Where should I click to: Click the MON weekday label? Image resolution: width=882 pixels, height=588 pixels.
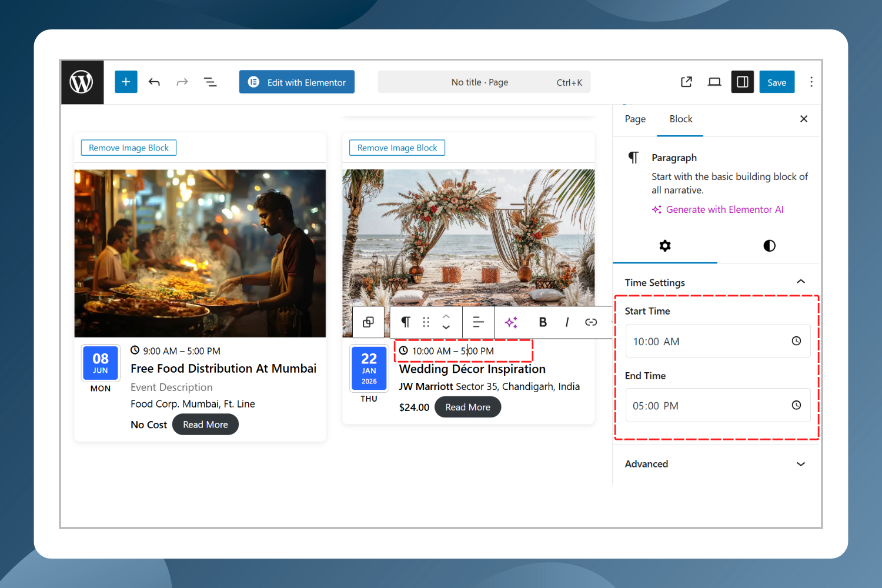point(101,389)
